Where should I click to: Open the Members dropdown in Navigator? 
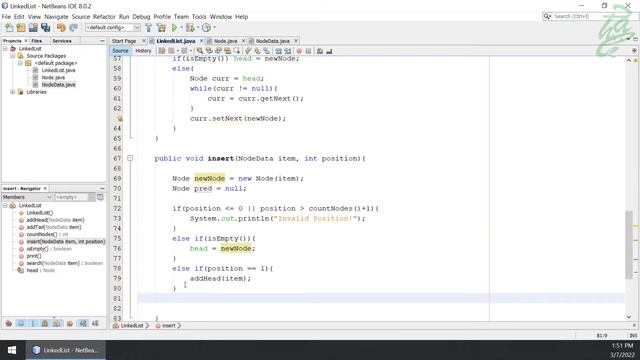click(27, 197)
